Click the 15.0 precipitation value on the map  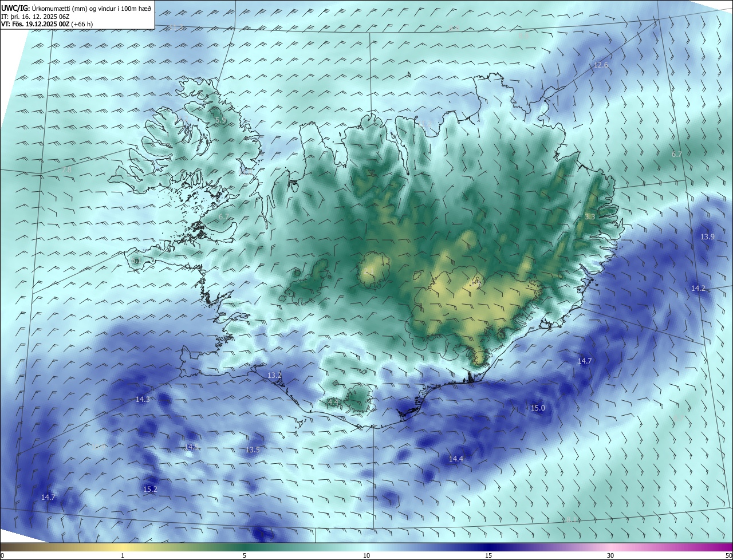538,408
